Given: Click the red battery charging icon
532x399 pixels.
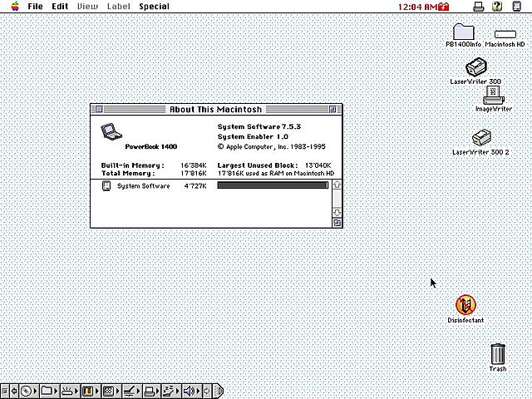Looking at the screenshot, I should [443, 7].
